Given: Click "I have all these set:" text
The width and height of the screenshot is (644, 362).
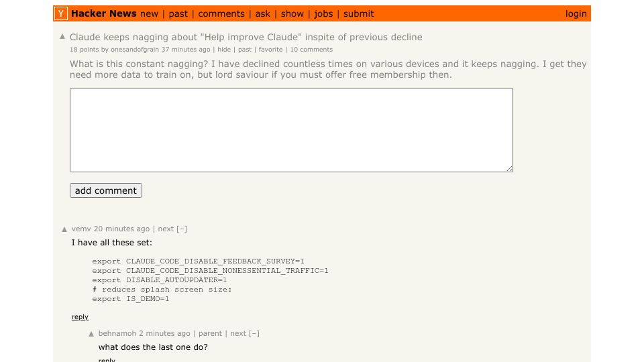Looking at the screenshot, I should tap(112, 243).
